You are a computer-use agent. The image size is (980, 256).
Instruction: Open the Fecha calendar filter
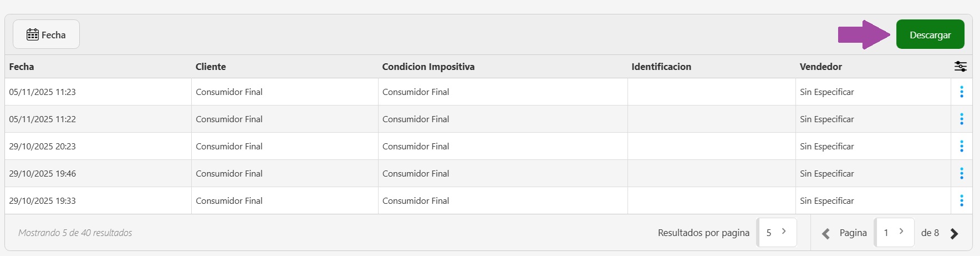pos(47,34)
